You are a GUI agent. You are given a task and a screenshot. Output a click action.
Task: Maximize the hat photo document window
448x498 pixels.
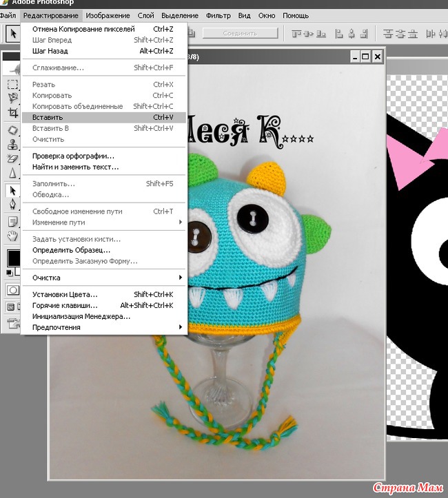[x=365, y=56]
